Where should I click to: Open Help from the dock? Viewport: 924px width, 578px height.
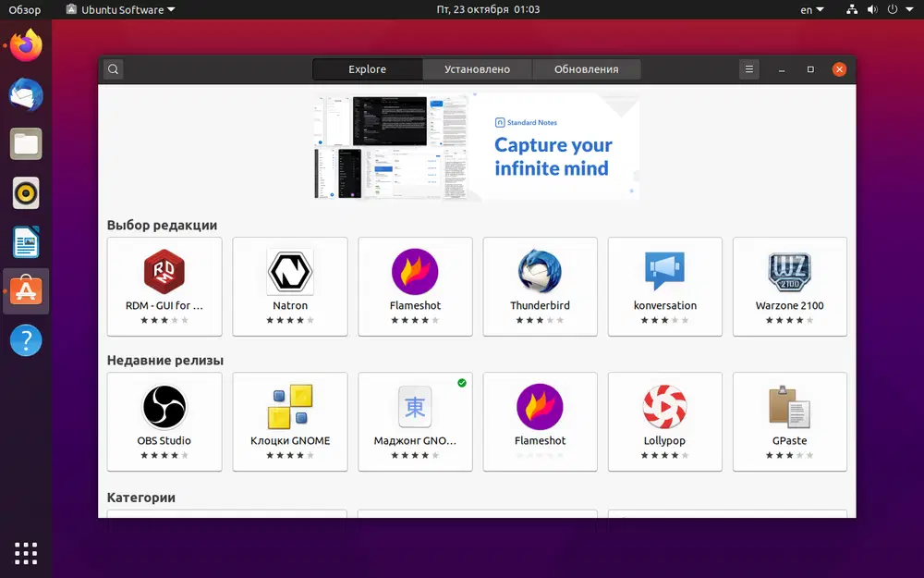(x=26, y=340)
